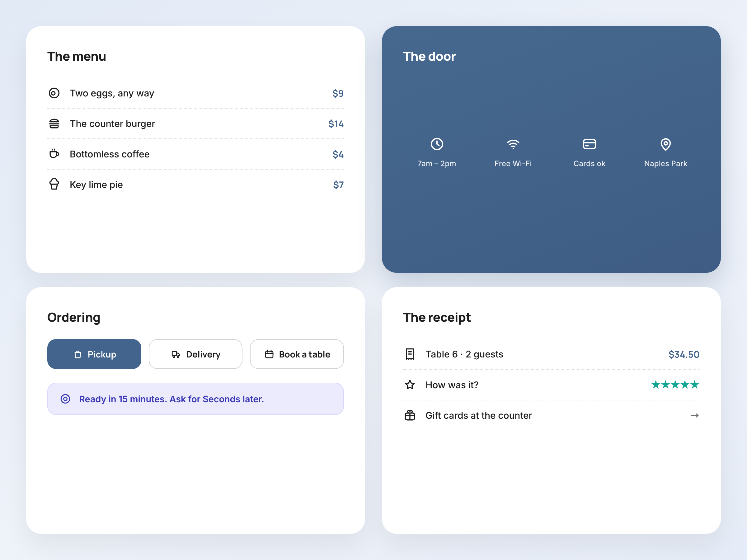Click the star outline icon beside How was it?
This screenshot has height=560, width=747.
pos(410,385)
